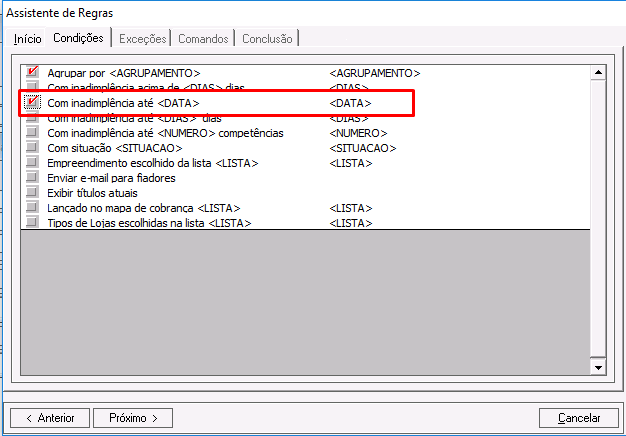626x436 pixels.
Task: Click the Cancelar button
Action: 579,418
